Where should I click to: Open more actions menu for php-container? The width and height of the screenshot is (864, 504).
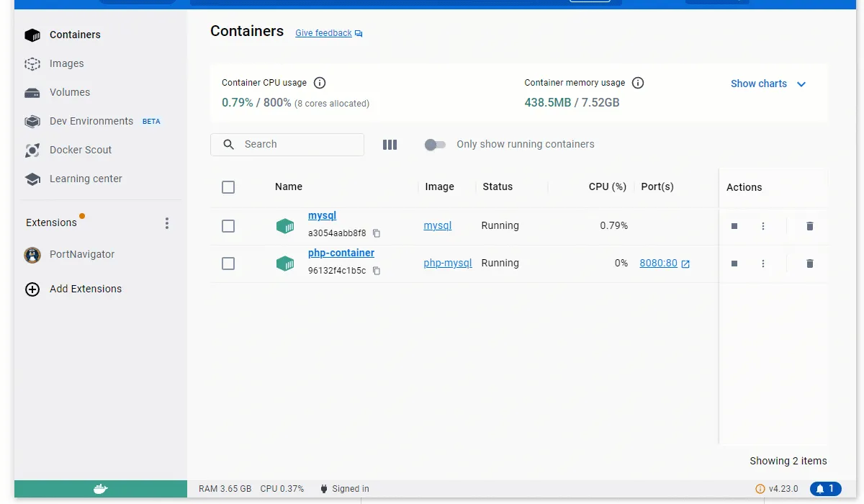pos(763,264)
